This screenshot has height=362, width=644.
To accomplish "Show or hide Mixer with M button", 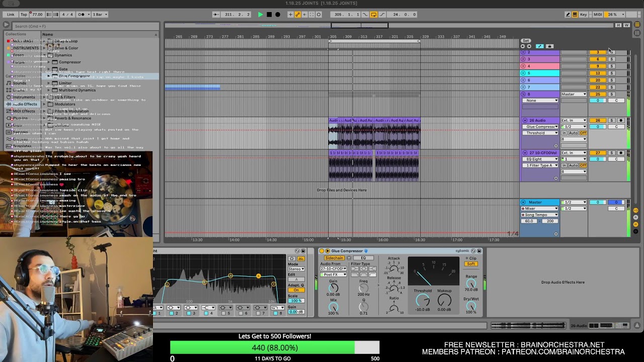I will tap(635, 224).
